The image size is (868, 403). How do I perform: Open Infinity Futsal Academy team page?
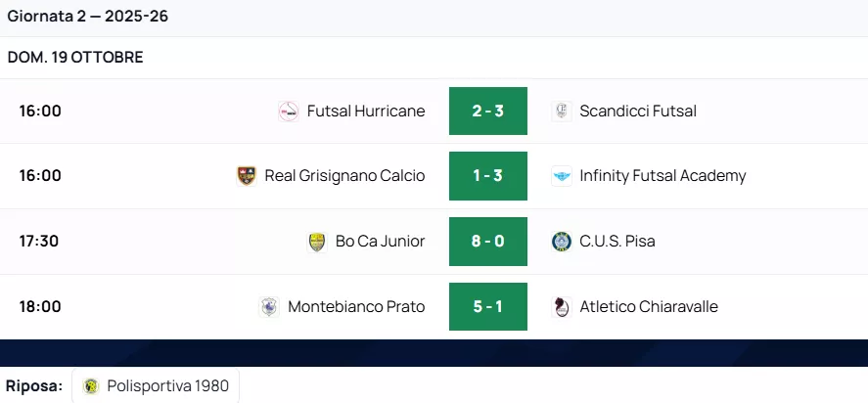(662, 176)
